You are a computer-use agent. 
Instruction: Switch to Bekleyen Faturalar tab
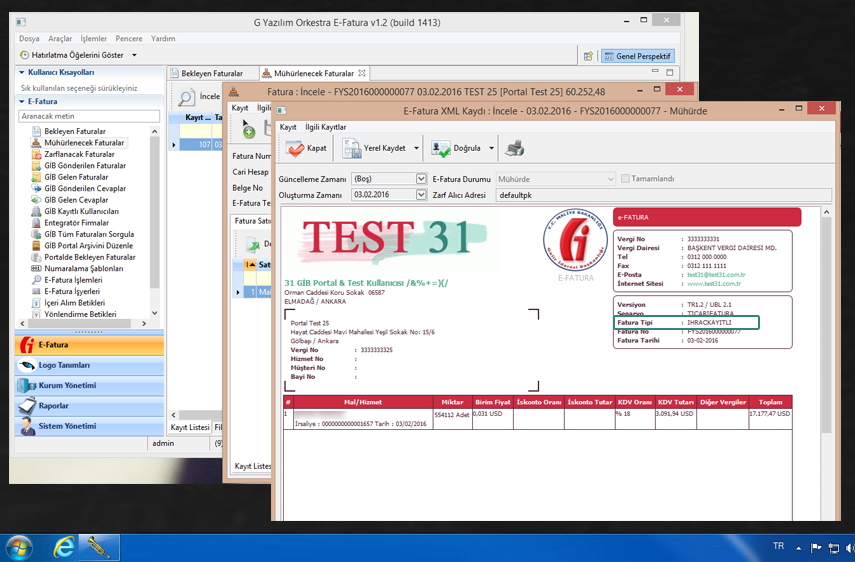pyautogui.click(x=212, y=73)
